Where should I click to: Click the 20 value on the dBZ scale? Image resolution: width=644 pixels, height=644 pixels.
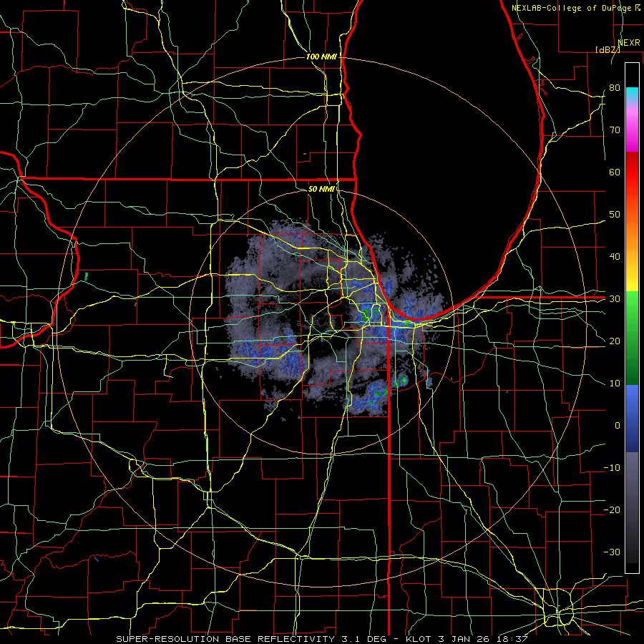tap(615, 341)
